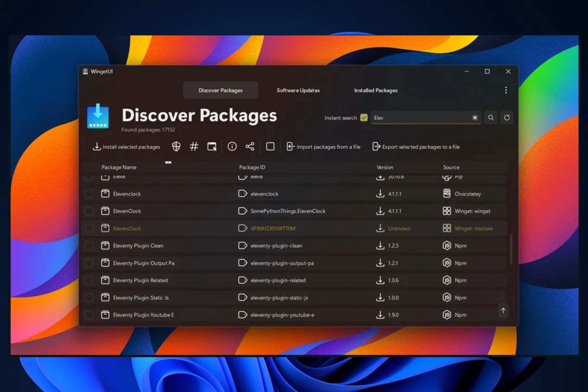Click Export selected packages to a file
The width and height of the screenshot is (588, 392).
point(416,147)
